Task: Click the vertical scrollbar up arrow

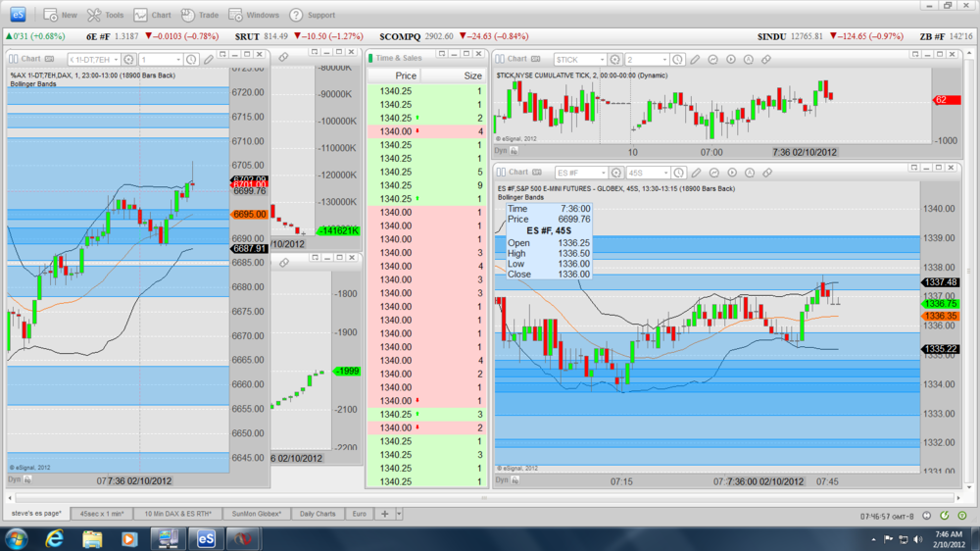Action: (x=969, y=52)
